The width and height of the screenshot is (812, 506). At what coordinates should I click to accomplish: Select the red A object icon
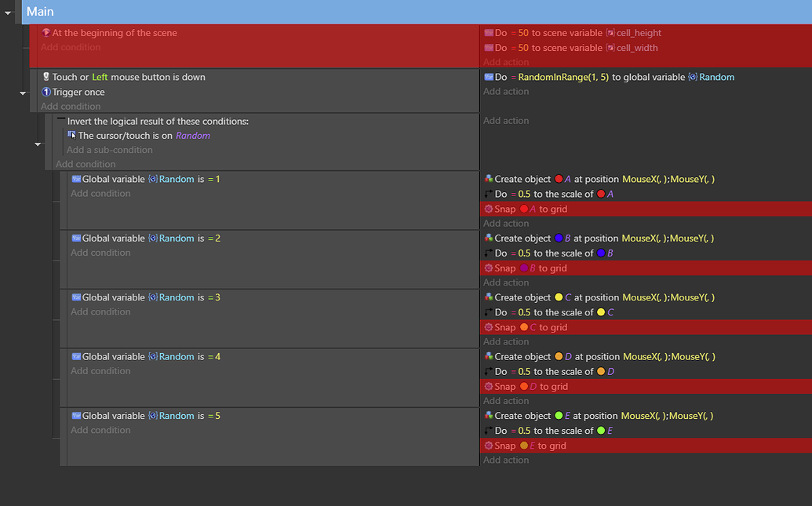557,179
